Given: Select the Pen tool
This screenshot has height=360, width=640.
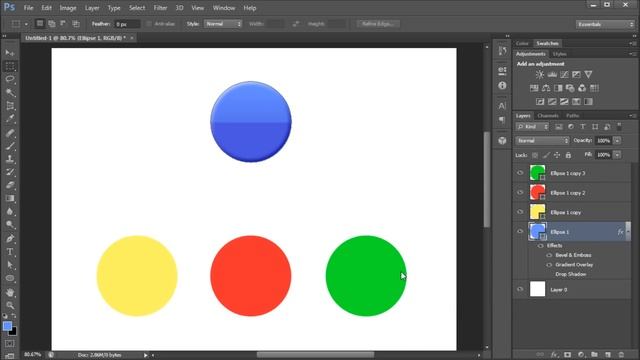Looking at the screenshot, I should tap(10, 238).
